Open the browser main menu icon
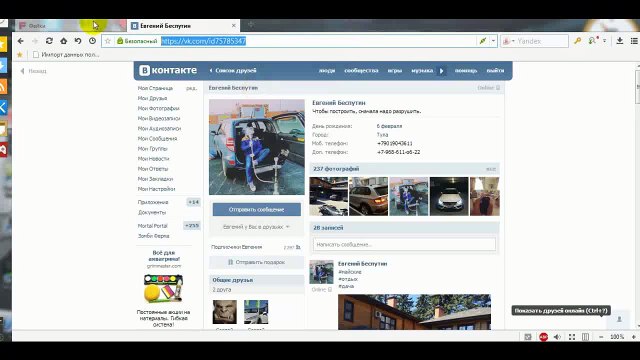The height and width of the screenshot is (360, 640). click(634, 41)
